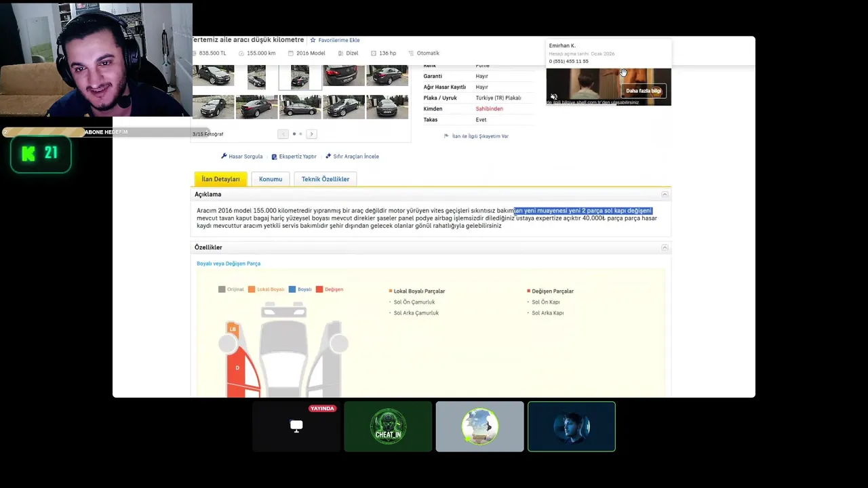Click the 3/15 Fotoğraf counter

point(208,134)
